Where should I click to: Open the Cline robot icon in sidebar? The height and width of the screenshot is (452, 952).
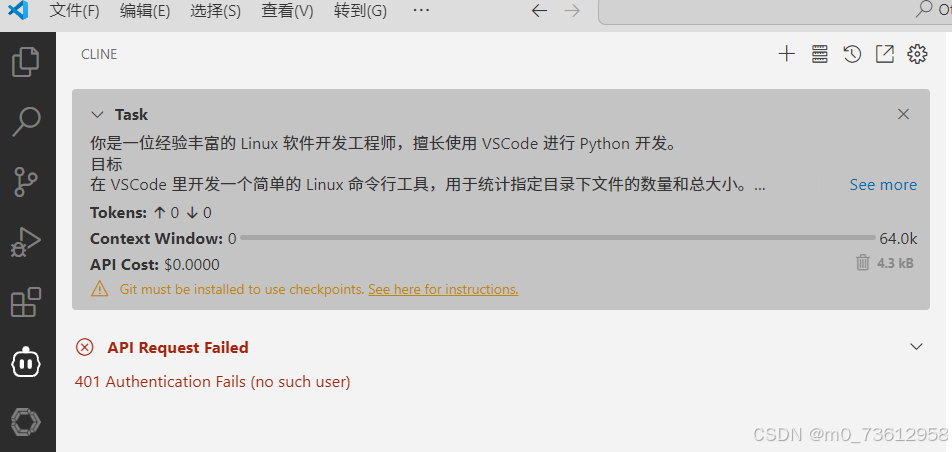tap(26, 363)
